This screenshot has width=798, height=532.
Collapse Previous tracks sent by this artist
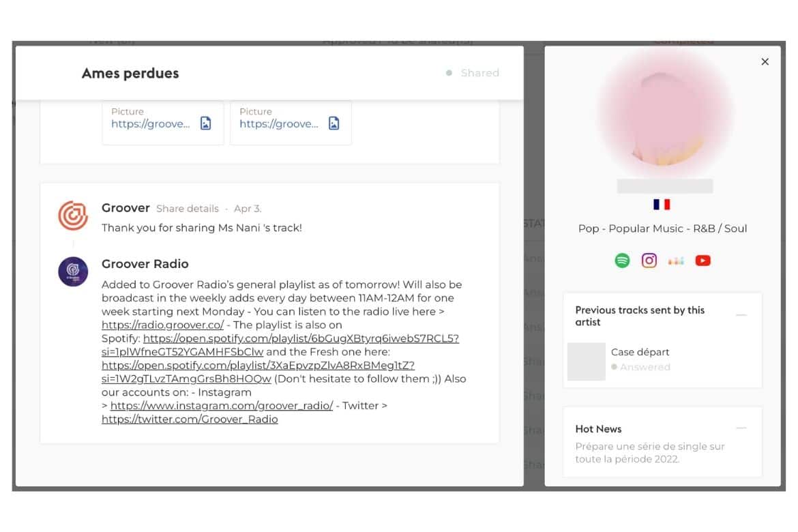pos(741,316)
